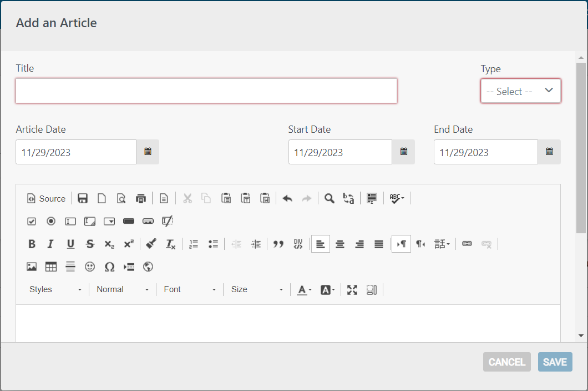Viewport: 588px width, 391px height.
Task: Set text direction left to right
Action: [x=401, y=244]
